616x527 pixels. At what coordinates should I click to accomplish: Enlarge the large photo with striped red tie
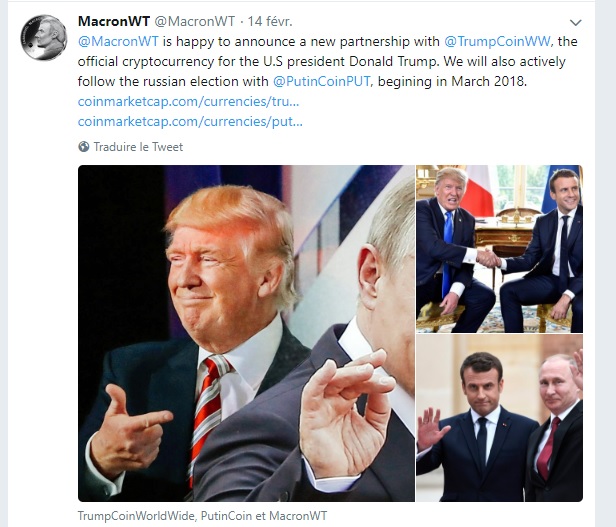point(246,333)
